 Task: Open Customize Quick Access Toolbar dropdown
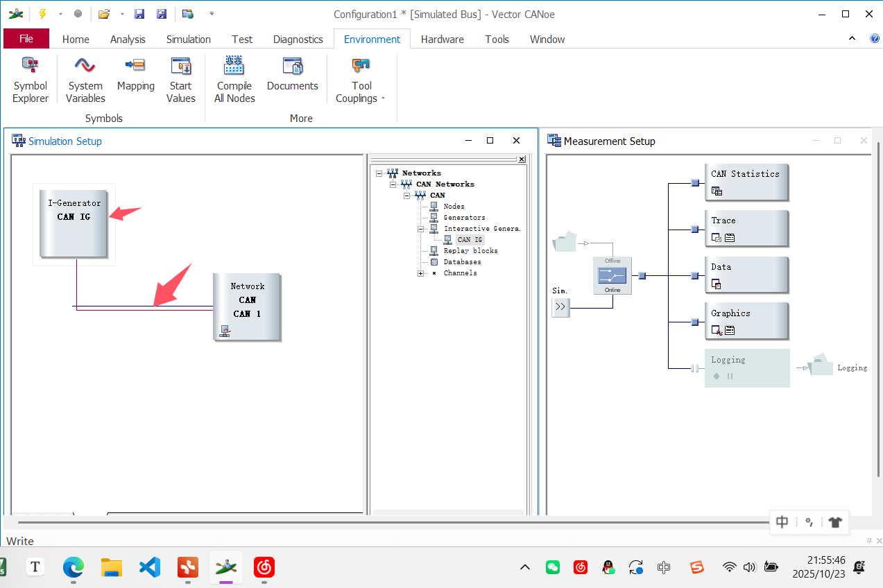point(212,14)
